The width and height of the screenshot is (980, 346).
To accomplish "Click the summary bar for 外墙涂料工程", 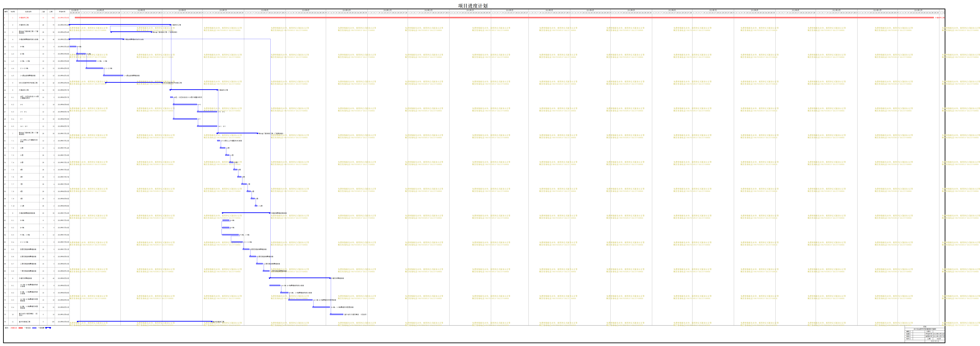I will [194, 90].
